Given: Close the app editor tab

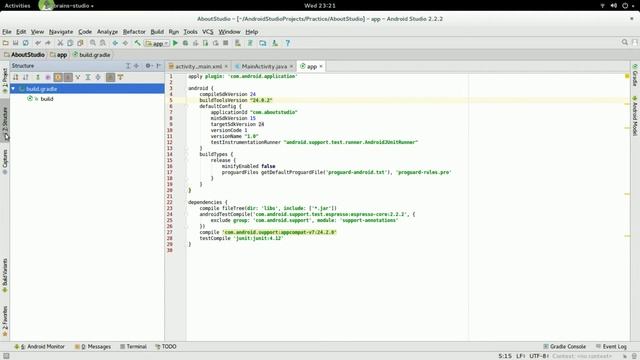Looking at the screenshot, I should pos(321,66).
